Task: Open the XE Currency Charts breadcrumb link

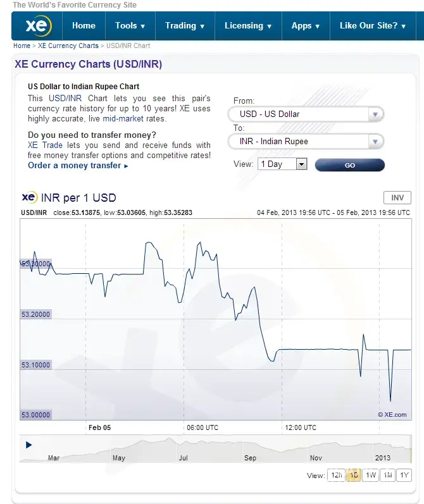Action: coord(68,46)
